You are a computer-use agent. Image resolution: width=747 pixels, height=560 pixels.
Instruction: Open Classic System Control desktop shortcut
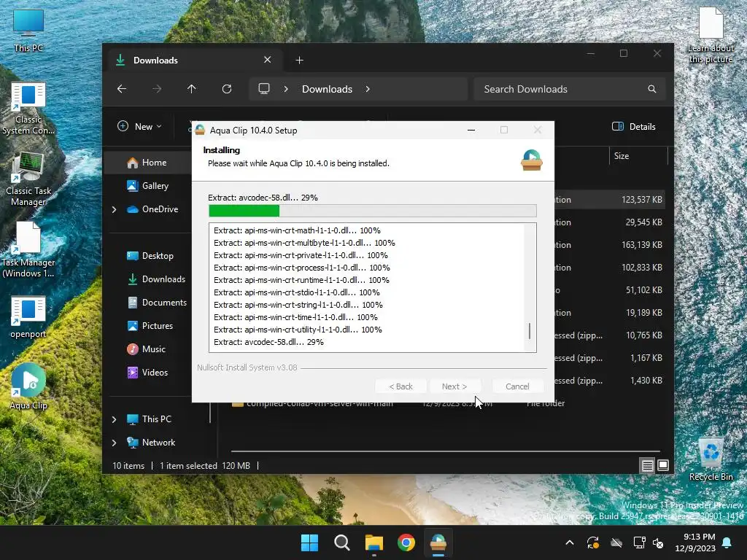(x=28, y=109)
